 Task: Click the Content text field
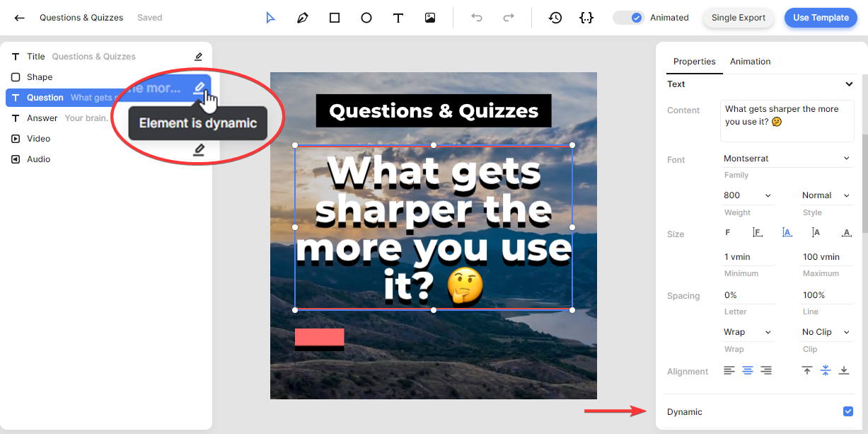(x=787, y=120)
